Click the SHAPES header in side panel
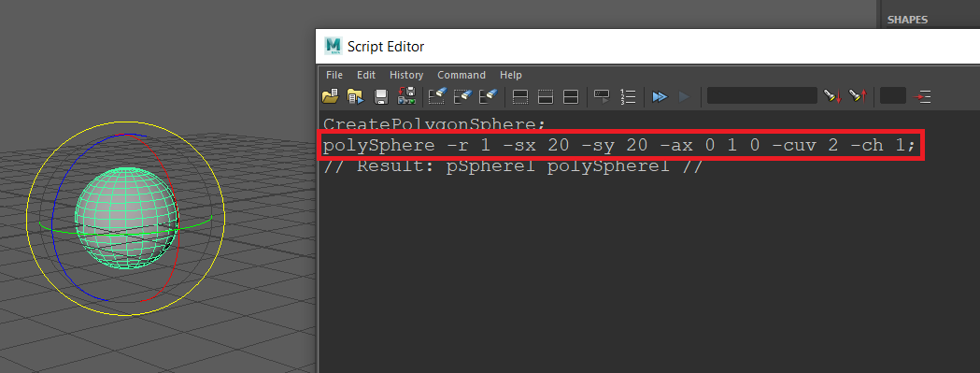The width and height of the screenshot is (980, 373). [x=907, y=20]
